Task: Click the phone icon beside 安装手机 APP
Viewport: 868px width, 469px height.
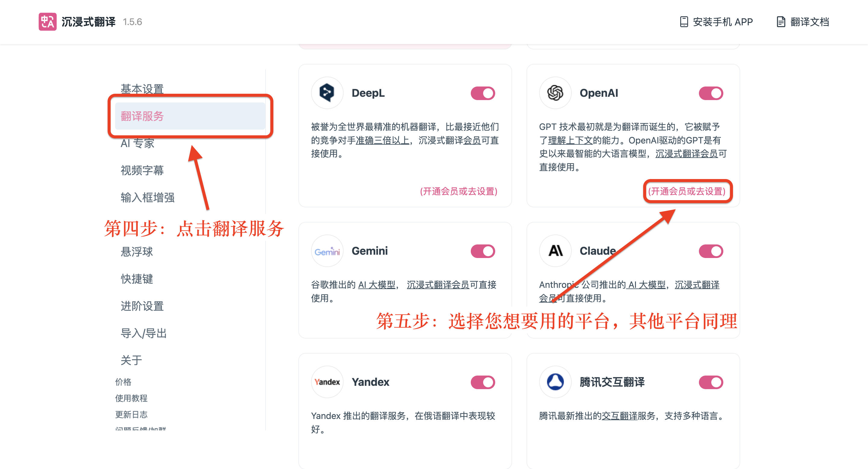Action: pyautogui.click(x=684, y=22)
